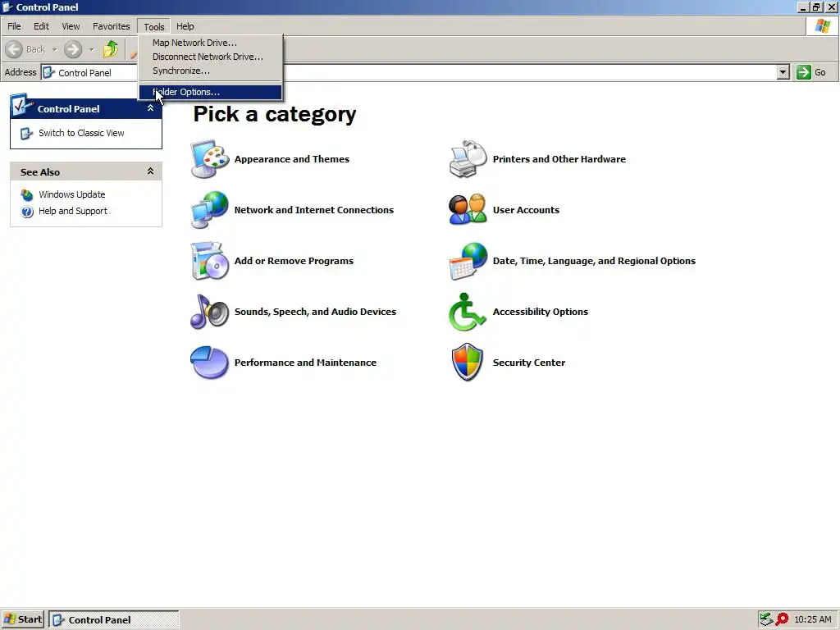Image resolution: width=840 pixels, height=630 pixels.
Task: Open the View menu
Action: pos(71,26)
